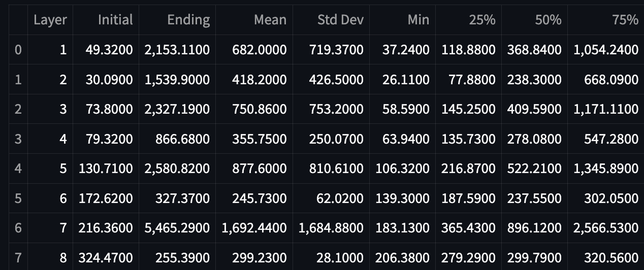Click the Initial cell showing 130.7100
Screen dimensions: 644x270
(x=106, y=168)
